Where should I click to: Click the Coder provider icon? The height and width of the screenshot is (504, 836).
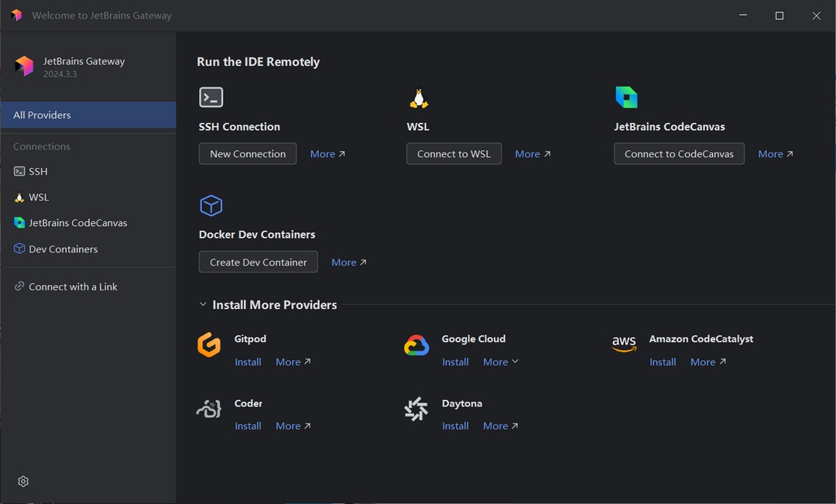click(x=208, y=410)
